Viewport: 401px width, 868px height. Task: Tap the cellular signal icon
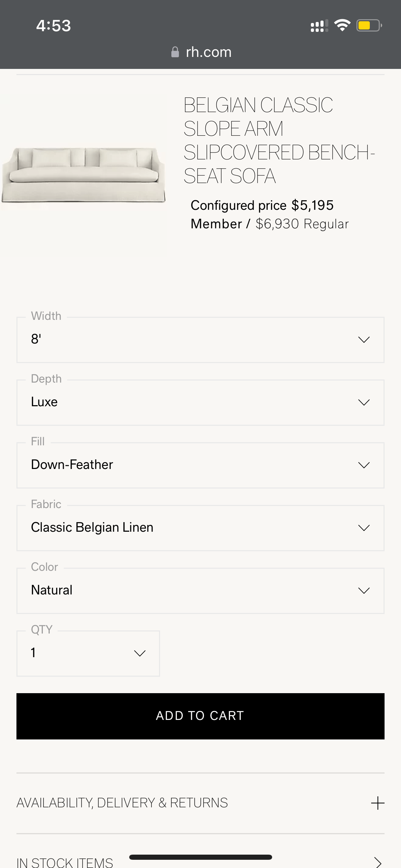point(319,26)
